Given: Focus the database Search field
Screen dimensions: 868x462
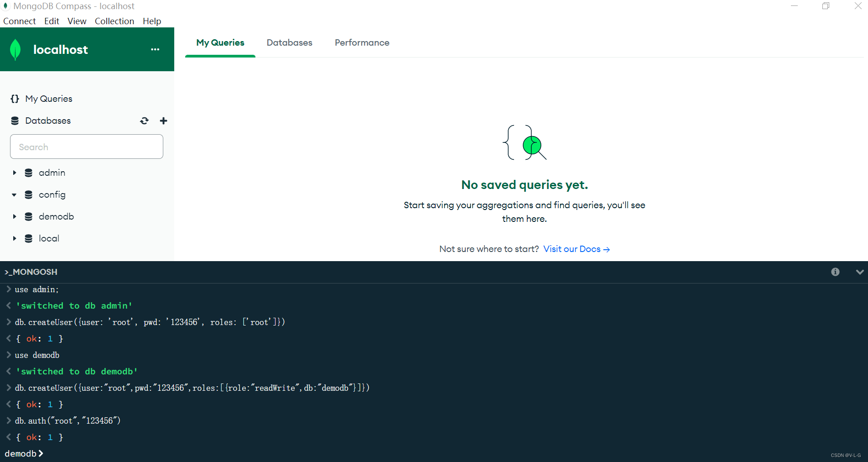Looking at the screenshot, I should (x=87, y=147).
